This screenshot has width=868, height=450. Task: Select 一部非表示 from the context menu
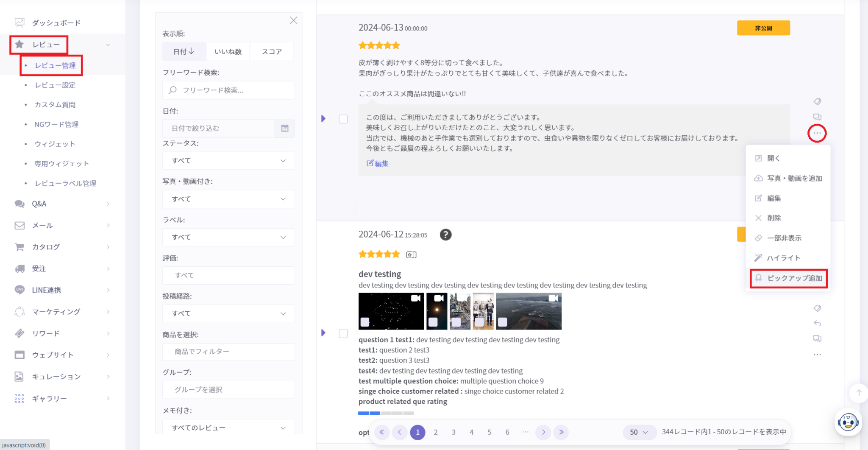coord(788,238)
